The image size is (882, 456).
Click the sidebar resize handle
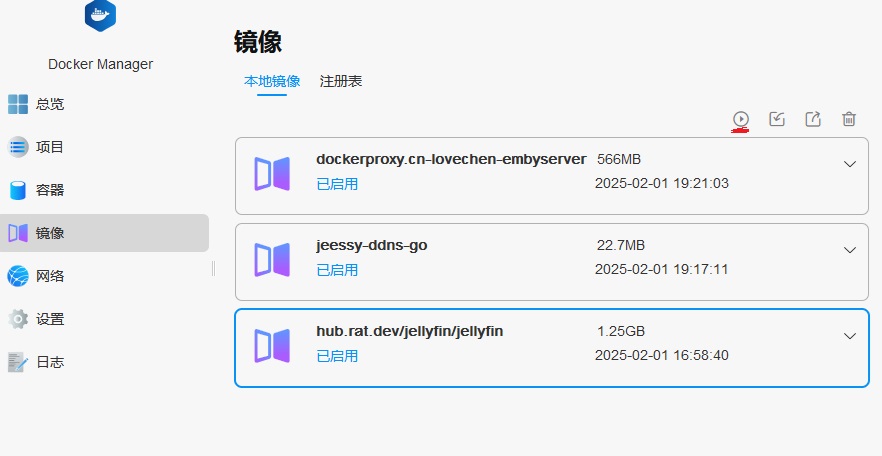213,269
